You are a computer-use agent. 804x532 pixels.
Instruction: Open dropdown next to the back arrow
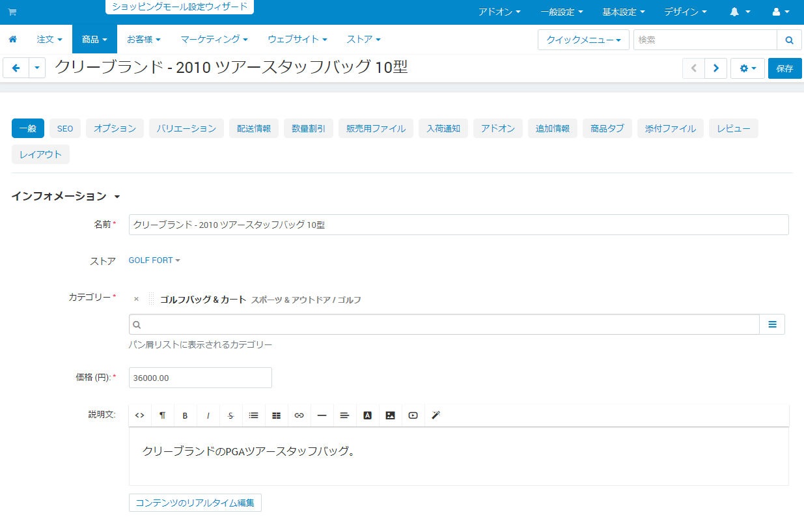[x=37, y=68]
